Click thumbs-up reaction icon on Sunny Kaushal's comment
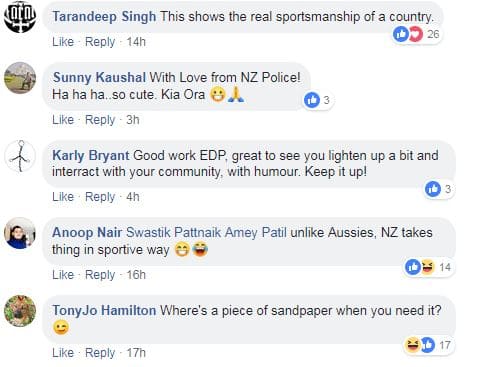 (x=312, y=100)
